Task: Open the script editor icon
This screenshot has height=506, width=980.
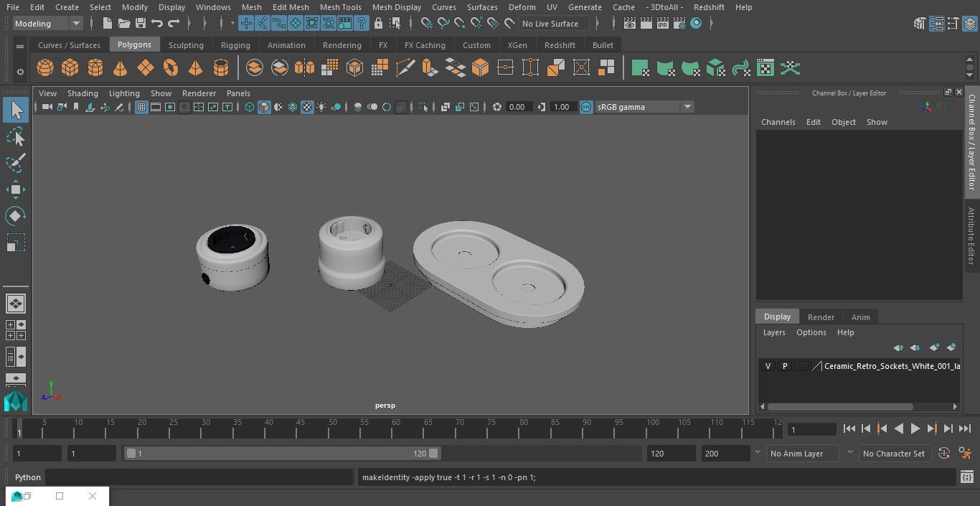Action: 966,477
